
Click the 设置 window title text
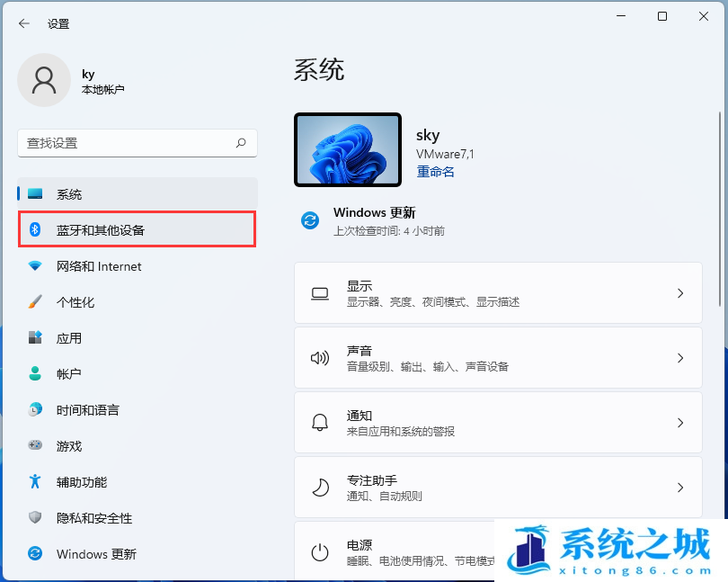tap(58, 23)
